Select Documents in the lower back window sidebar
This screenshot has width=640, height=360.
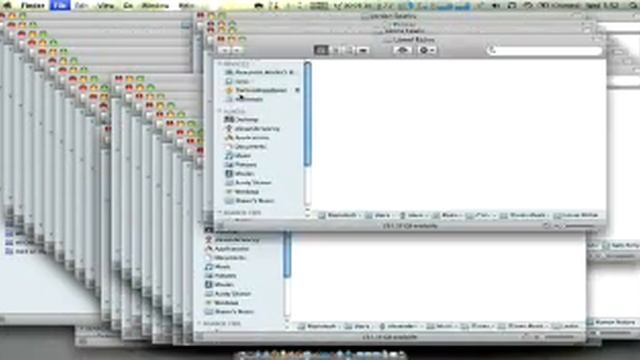click(225, 258)
